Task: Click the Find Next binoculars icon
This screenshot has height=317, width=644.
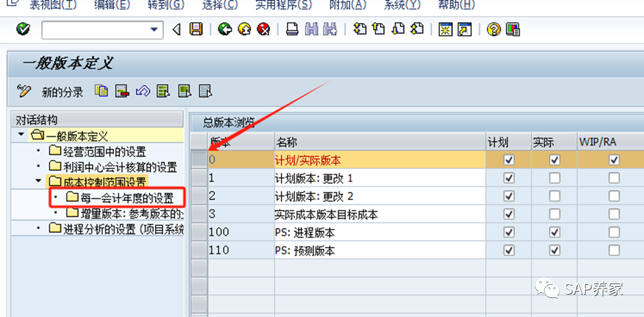Action: tap(330, 29)
